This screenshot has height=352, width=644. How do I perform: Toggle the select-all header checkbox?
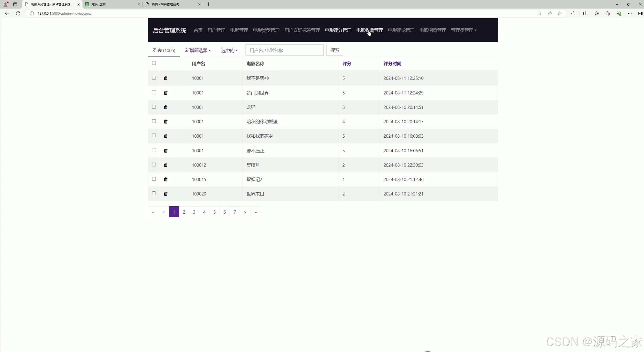click(x=154, y=63)
